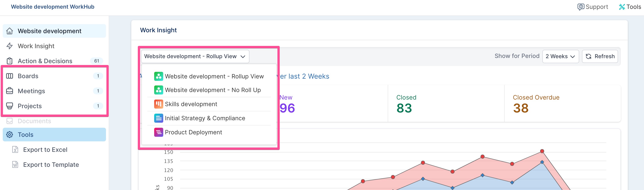The image size is (644, 190).
Task: Choose Website development - Rollup View option
Action: pos(209,76)
